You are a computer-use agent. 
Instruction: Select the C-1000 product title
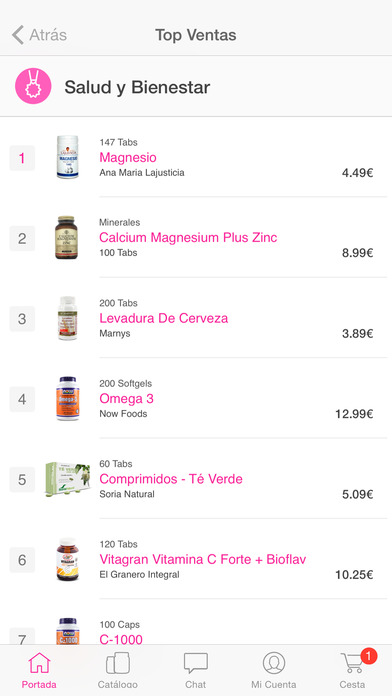coord(121,640)
